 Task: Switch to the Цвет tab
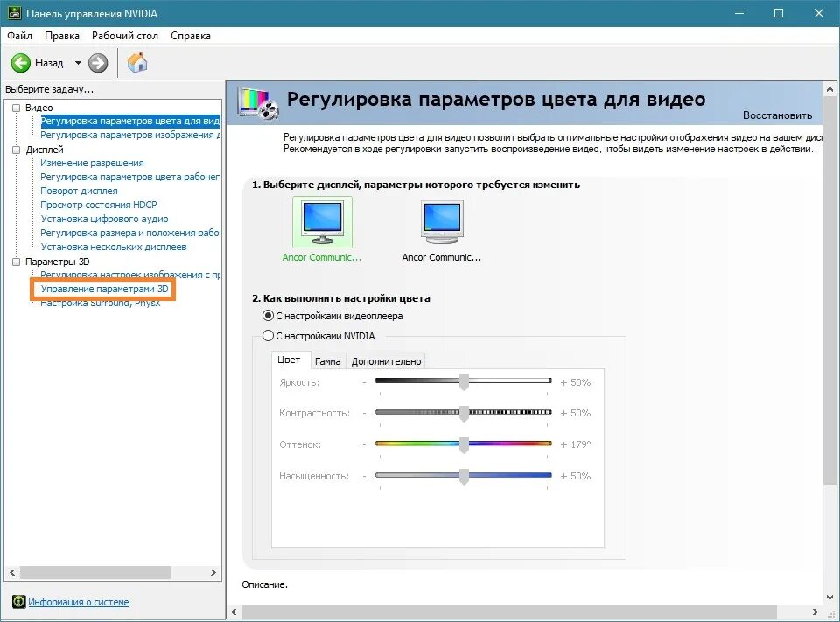[x=290, y=360]
